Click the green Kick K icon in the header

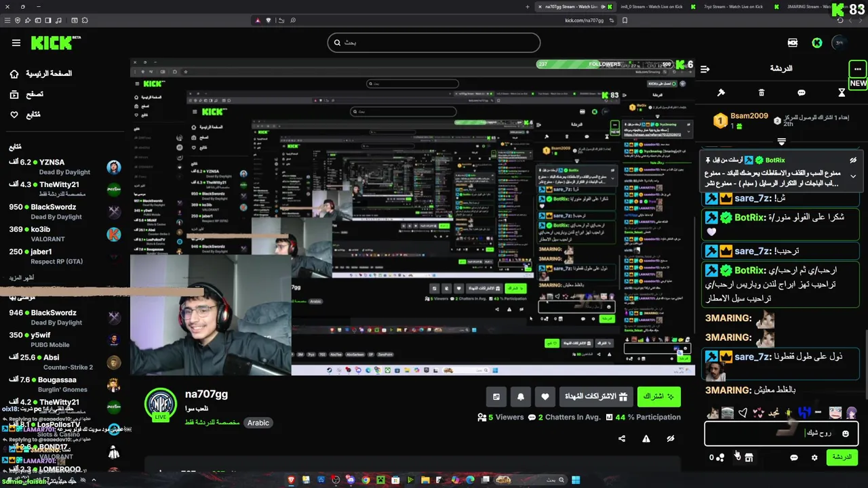817,43
